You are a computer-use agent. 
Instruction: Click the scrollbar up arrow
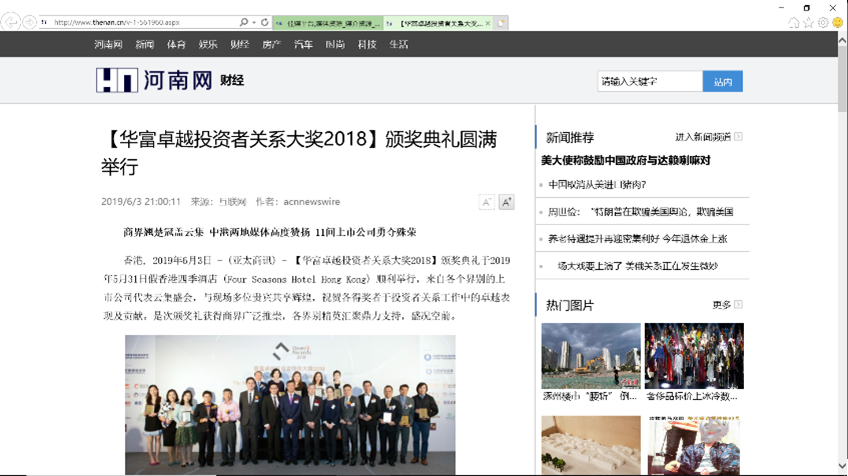pyautogui.click(x=842, y=40)
